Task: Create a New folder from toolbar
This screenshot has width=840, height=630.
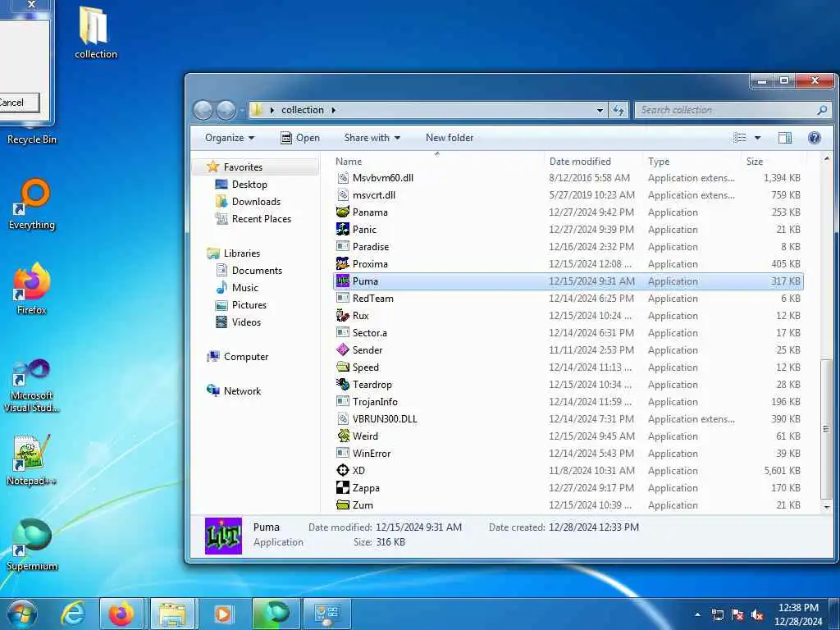Action: pyautogui.click(x=450, y=138)
